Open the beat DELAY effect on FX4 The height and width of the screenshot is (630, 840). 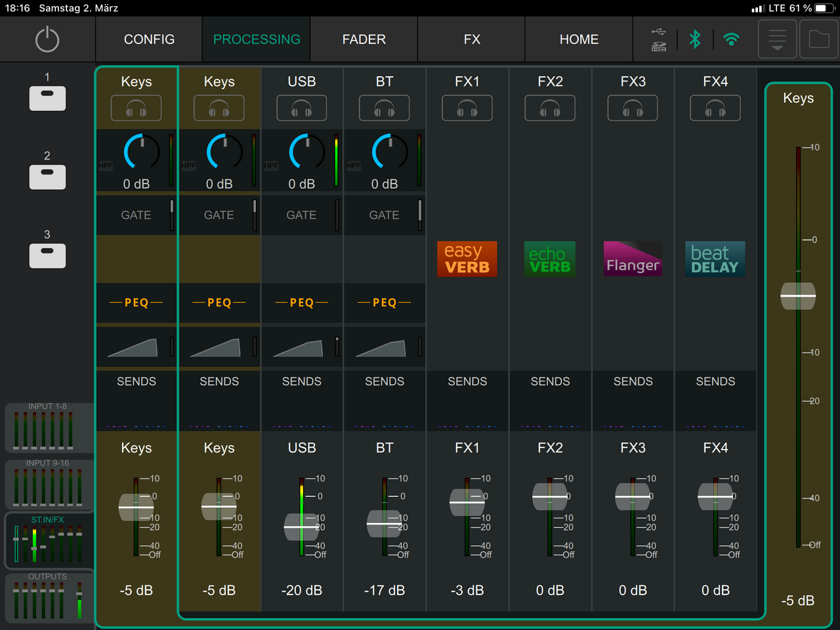[715, 259]
